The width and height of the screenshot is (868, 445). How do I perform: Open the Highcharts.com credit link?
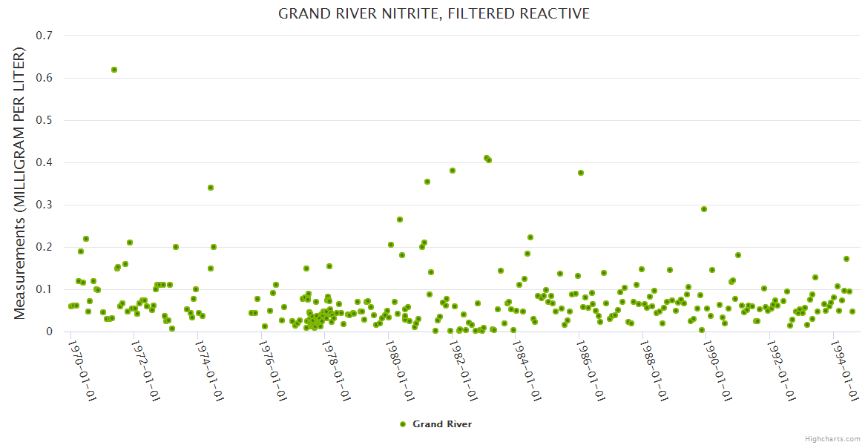pyautogui.click(x=832, y=438)
